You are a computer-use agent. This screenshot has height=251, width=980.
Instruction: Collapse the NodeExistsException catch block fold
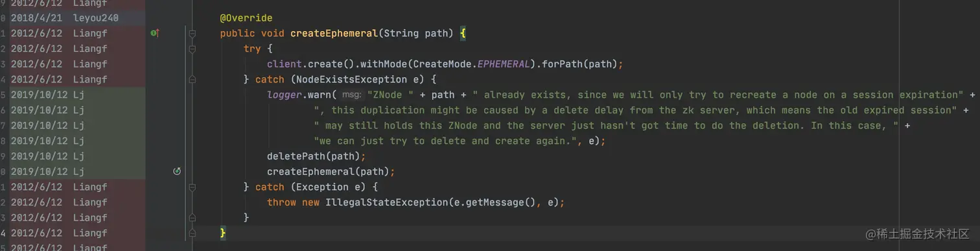(192, 79)
